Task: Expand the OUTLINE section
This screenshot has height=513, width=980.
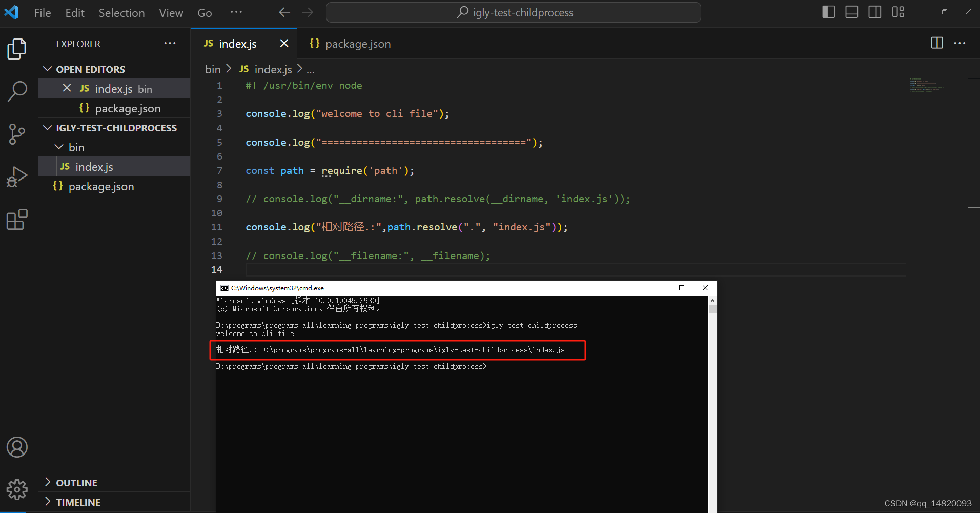Action: tap(47, 482)
